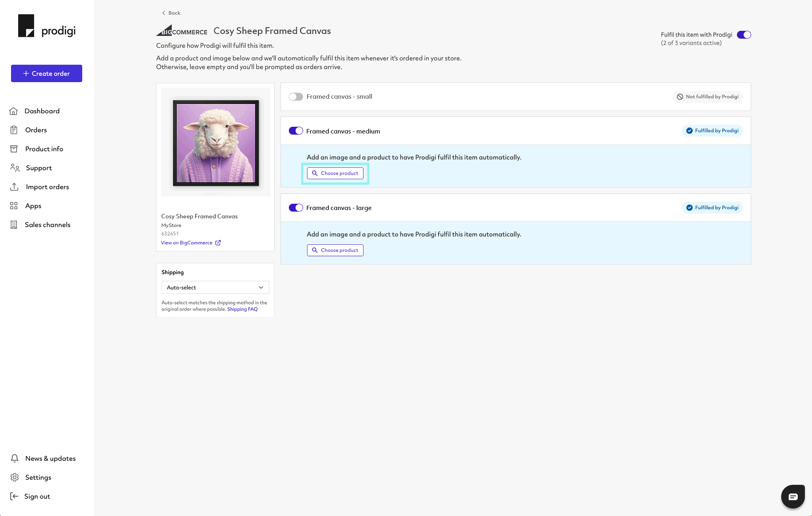
Task: Click the News and updates bell icon
Action: click(14, 458)
